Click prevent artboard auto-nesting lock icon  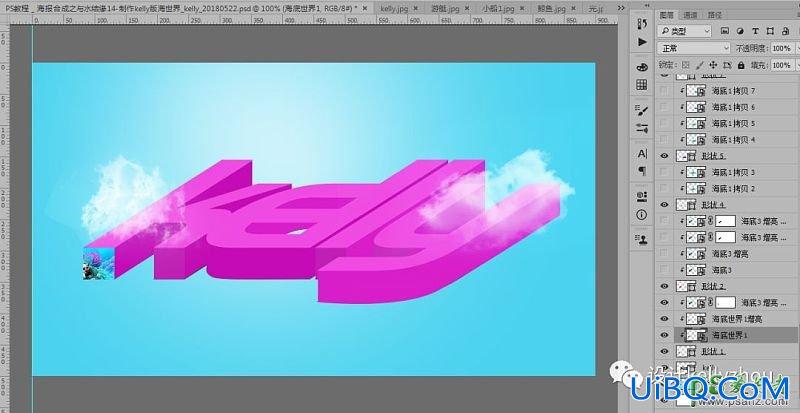[727, 65]
